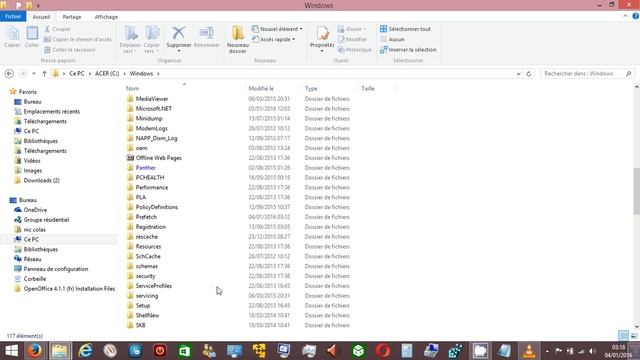The height and width of the screenshot is (360, 640).
Task: Select Réseau in the navigation pane
Action: [32, 259]
